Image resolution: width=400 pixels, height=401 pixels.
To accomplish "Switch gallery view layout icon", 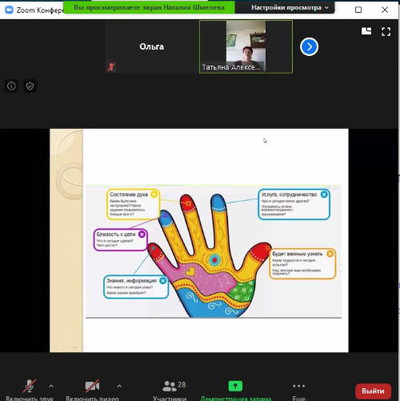I will (x=366, y=31).
